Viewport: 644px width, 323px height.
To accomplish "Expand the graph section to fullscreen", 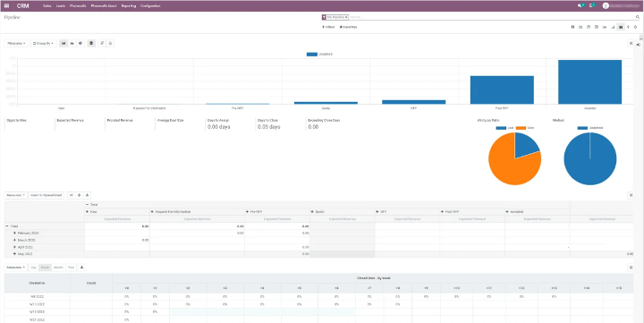I will pyautogui.click(x=631, y=43).
